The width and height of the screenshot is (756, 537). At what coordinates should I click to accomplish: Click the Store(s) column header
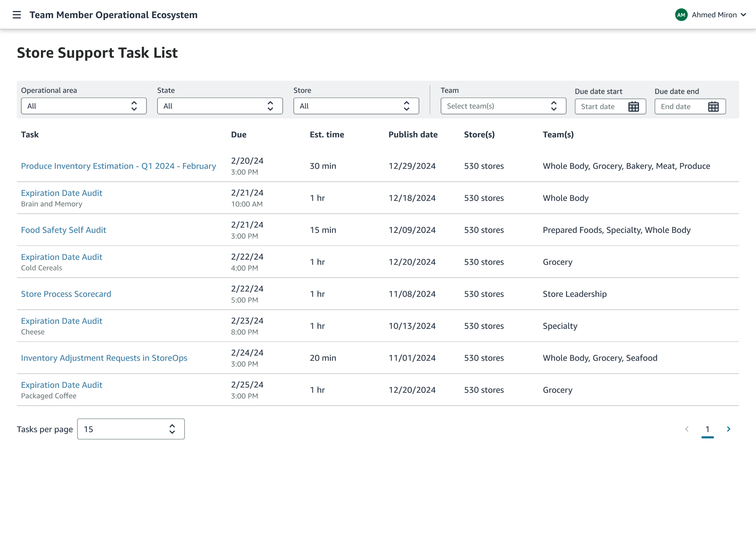[479, 135]
